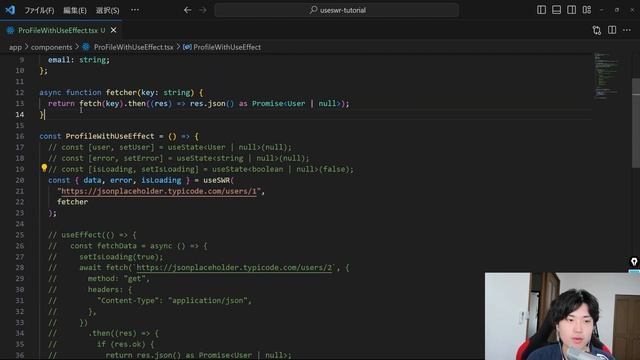Viewport: 640px width, 360px height.
Task: Click the error variable on line 20
Action: click(x=121, y=180)
